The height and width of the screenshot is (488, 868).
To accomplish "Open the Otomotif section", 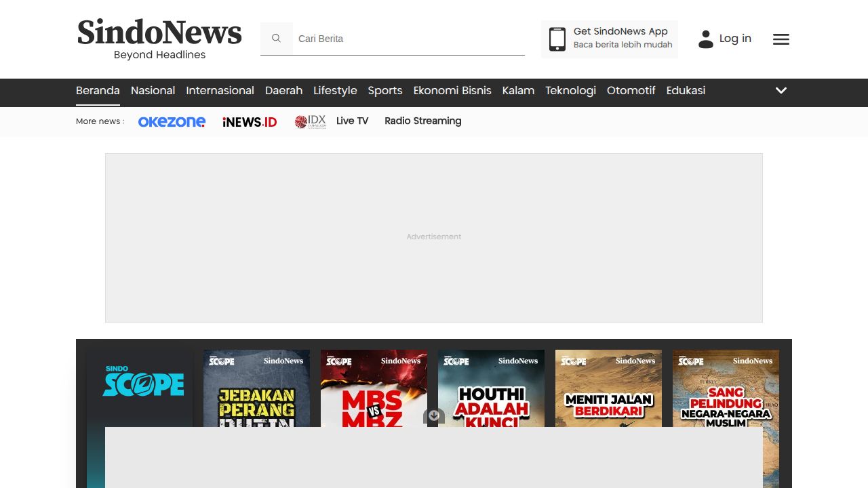I will [x=631, y=91].
